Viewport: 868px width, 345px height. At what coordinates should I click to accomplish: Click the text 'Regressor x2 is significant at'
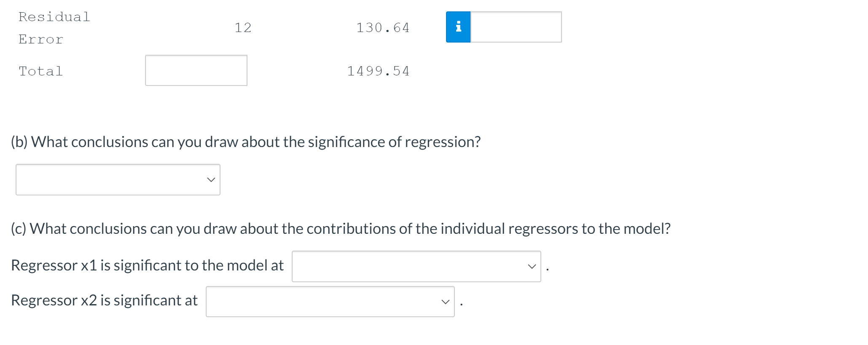[104, 300]
